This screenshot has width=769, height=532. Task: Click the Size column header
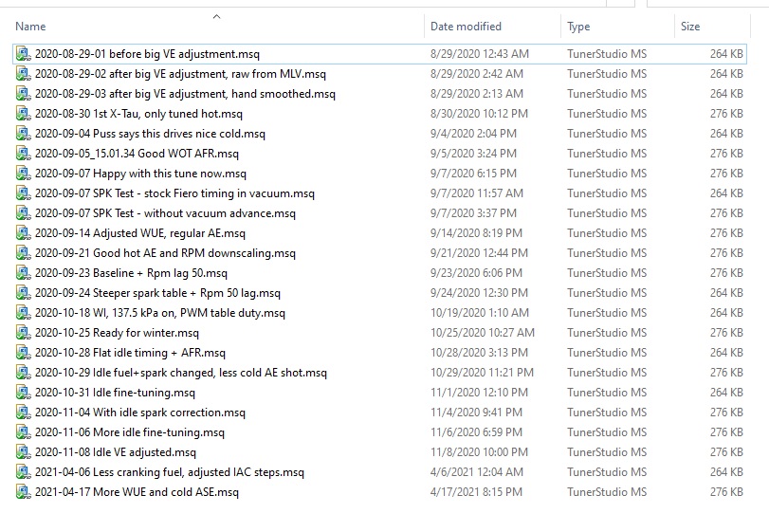[x=689, y=27]
